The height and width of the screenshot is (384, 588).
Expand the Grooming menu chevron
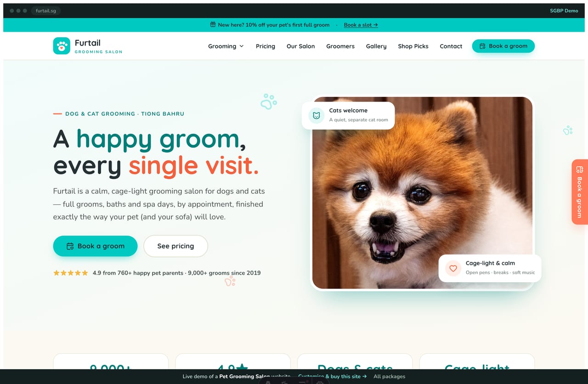point(242,46)
